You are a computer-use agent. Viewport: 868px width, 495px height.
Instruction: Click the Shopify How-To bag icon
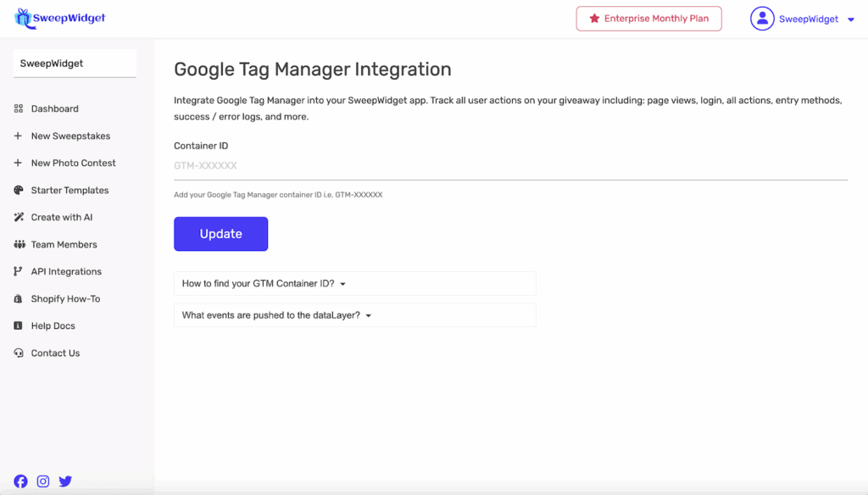tap(19, 298)
